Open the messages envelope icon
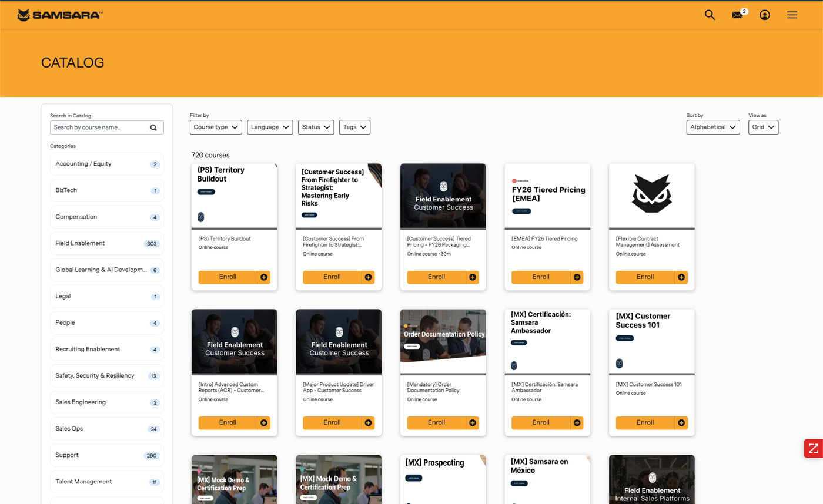Screen dimensions: 823x504 point(737,15)
